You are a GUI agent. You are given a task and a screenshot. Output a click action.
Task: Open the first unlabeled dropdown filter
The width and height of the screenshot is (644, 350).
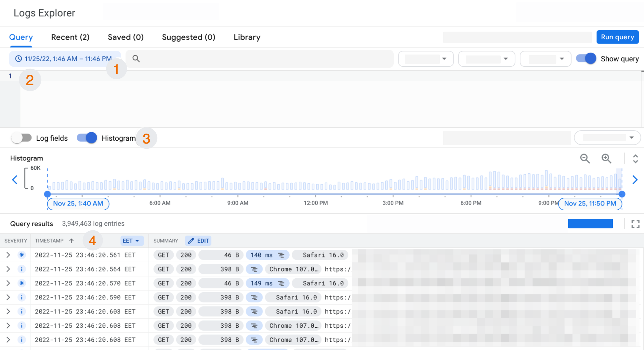[426, 58]
